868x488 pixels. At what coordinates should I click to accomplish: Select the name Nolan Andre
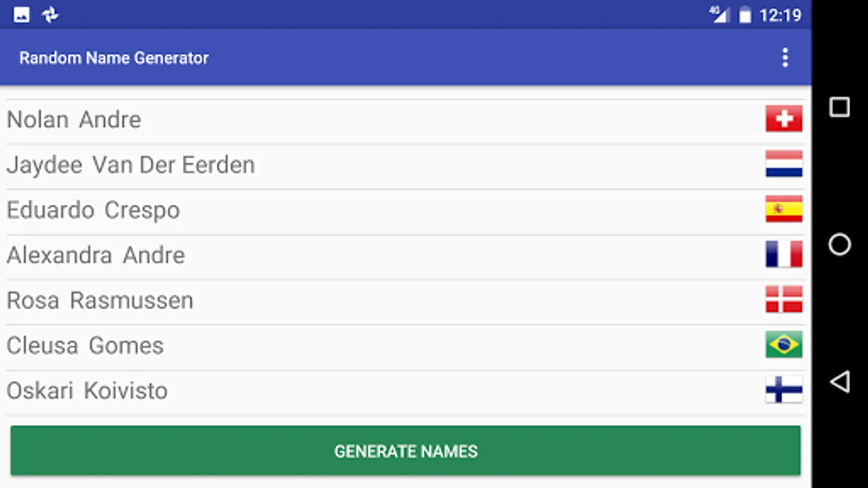click(73, 119)
